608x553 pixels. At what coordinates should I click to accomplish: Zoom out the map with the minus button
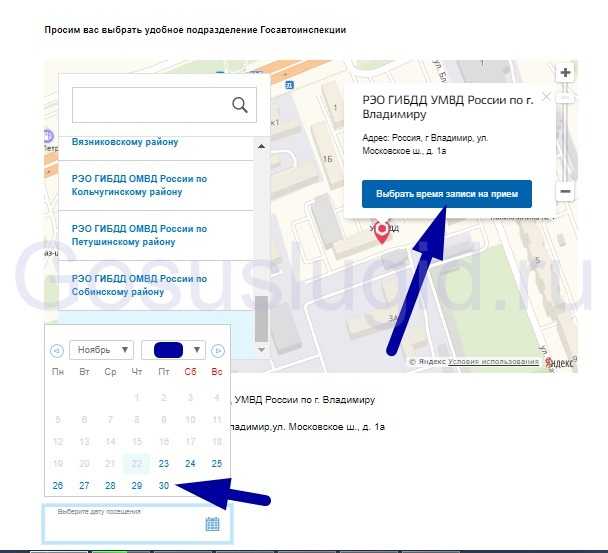pos(565,191)
